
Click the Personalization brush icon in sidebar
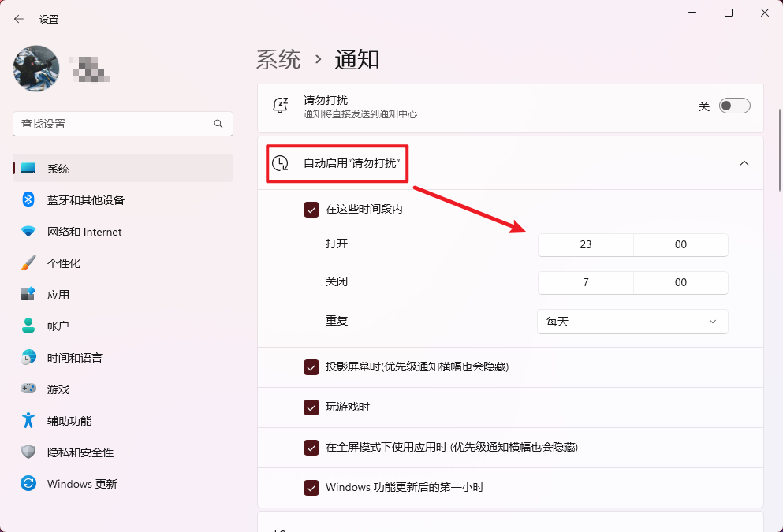tap(29, 263)
